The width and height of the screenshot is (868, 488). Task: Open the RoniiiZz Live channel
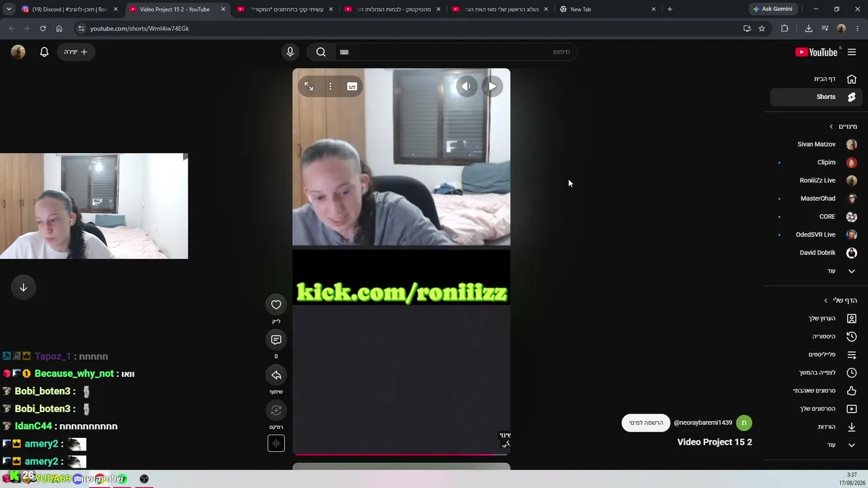(x=816, y=180)
